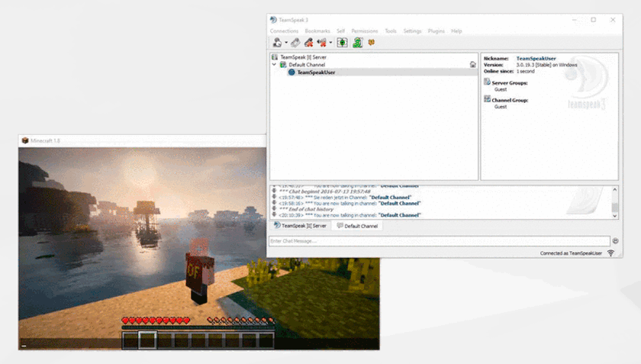Click the Channel Group icon in info panel
Viewport: 641px width, 364px height.
tap(487, 99)
